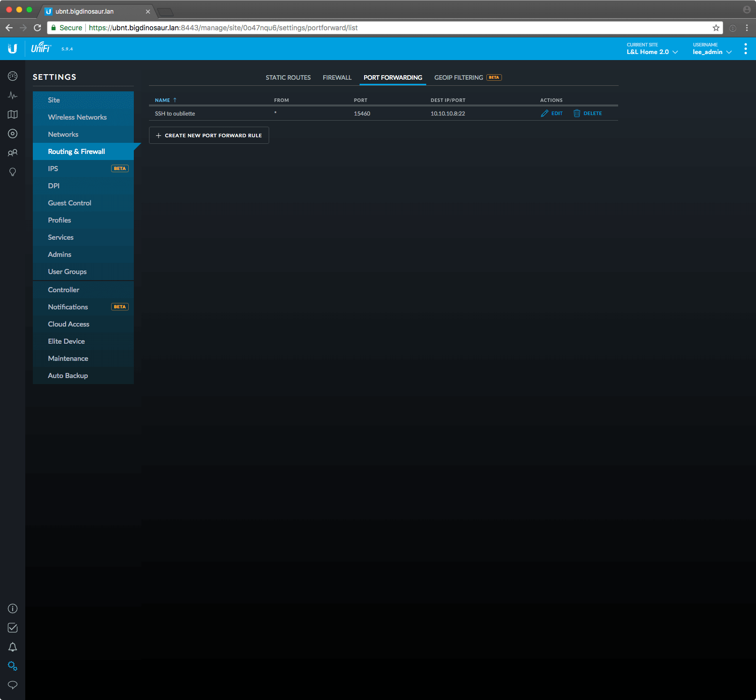The image size is (756, 700).
Task: Switch to the Firewall tab
Action: click(337, 78)
